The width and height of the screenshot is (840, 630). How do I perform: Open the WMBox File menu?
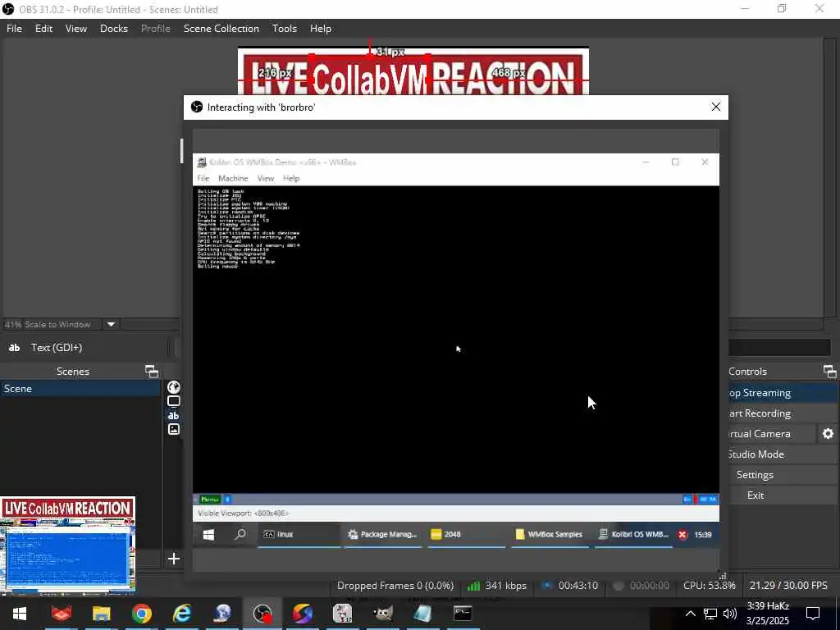(x=203, y=178)
